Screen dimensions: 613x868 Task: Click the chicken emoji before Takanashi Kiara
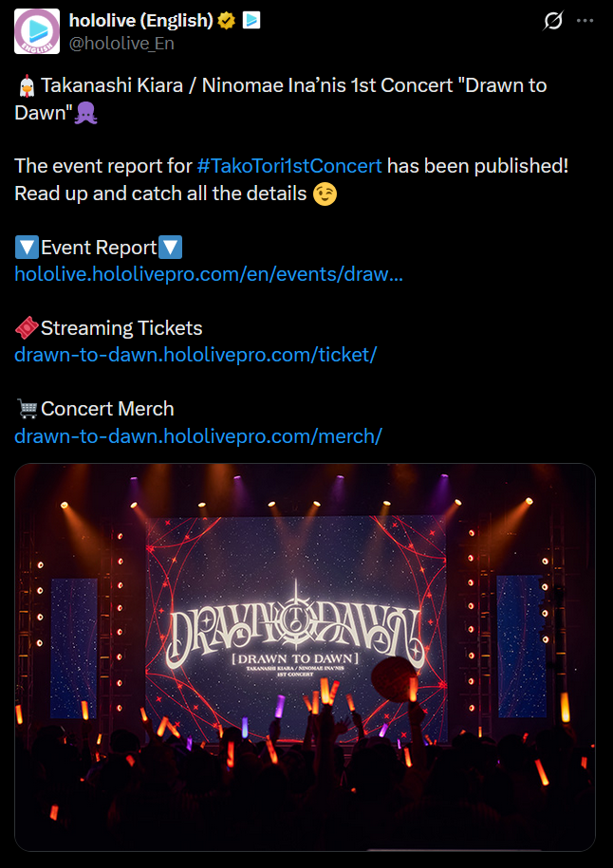[26, 85]
